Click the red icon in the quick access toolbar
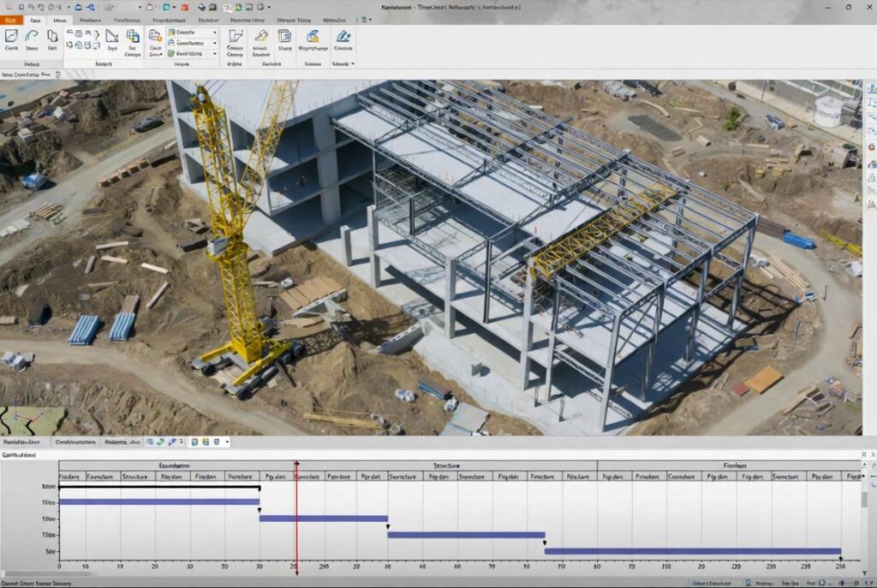The height and width of the screenshot is (588, 877). point(185,7)
